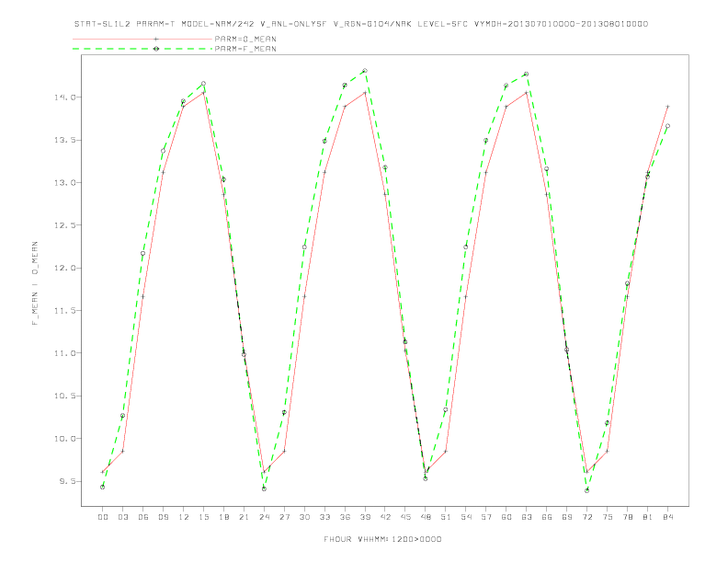Click the 00 forecast hour tick label
The image size is (728, 563).
[x=103, y=517]
